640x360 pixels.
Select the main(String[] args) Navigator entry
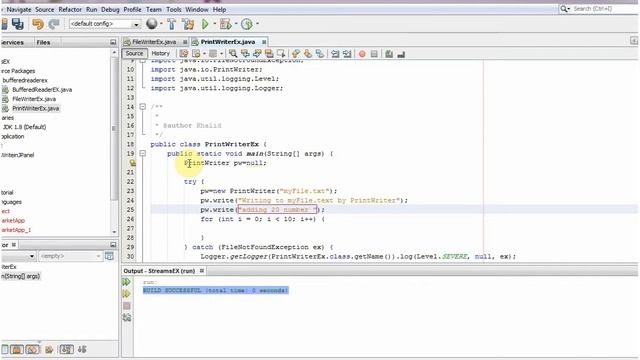(20, 276)
